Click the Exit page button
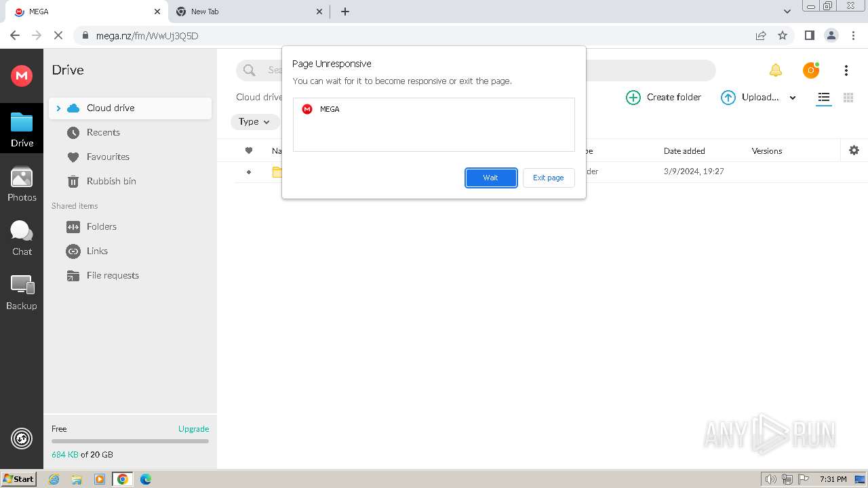Viewport: 868px width, 488px height. pyautogui.click(x=549, y=178)
